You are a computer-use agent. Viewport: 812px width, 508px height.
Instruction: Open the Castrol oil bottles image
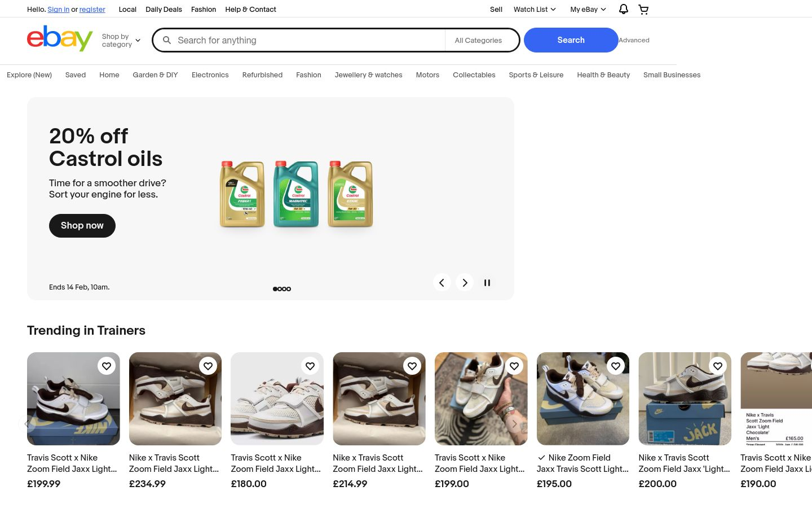(296, 194)
